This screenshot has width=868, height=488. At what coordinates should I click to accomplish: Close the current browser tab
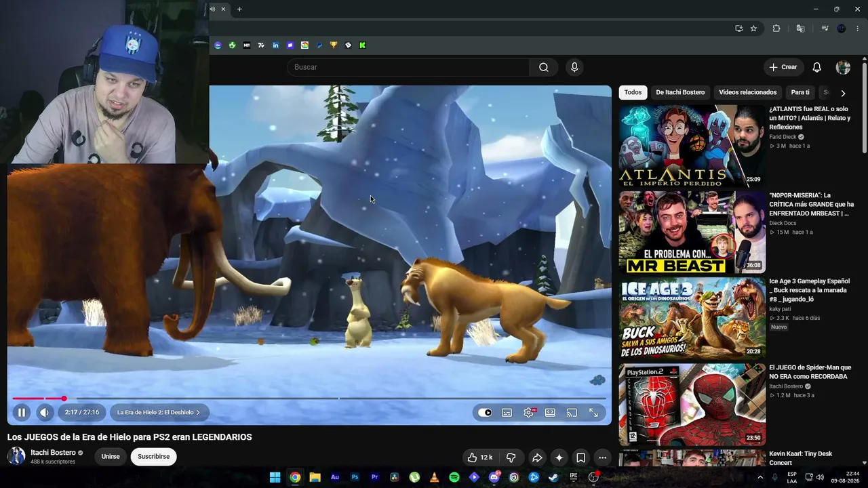click(223, 9)
